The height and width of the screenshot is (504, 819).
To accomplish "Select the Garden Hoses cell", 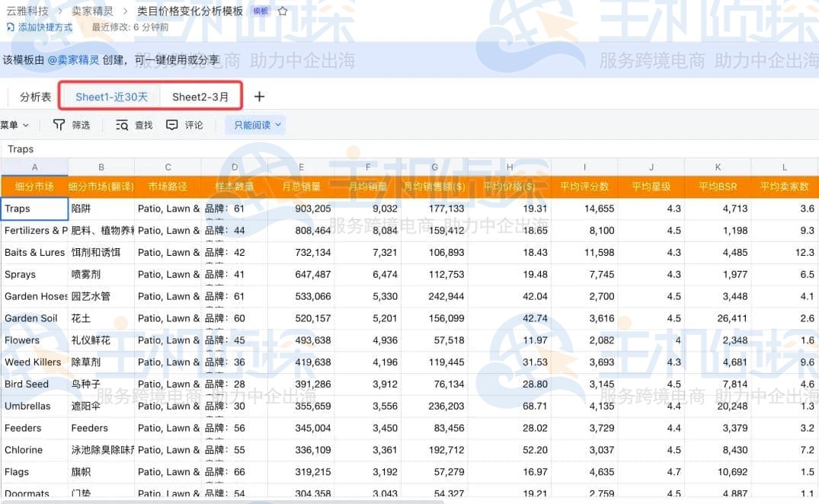I will click(x=35, y=296).
